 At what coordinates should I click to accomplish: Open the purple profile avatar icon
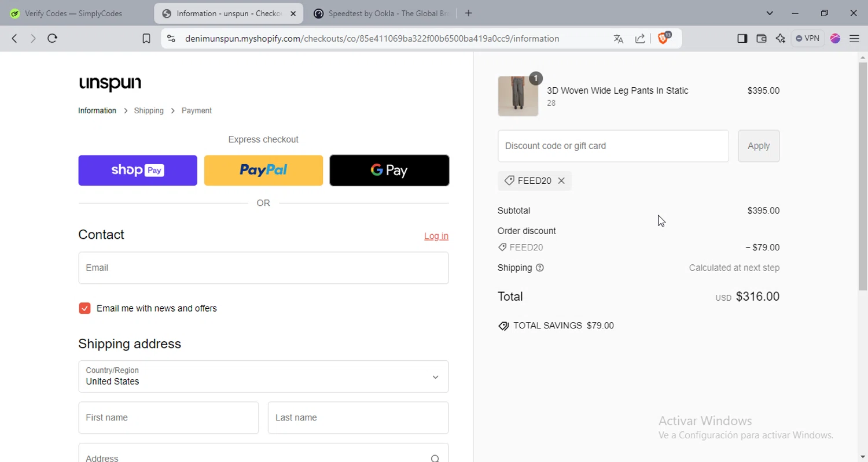pyautogui.click(x=835, y=38)
